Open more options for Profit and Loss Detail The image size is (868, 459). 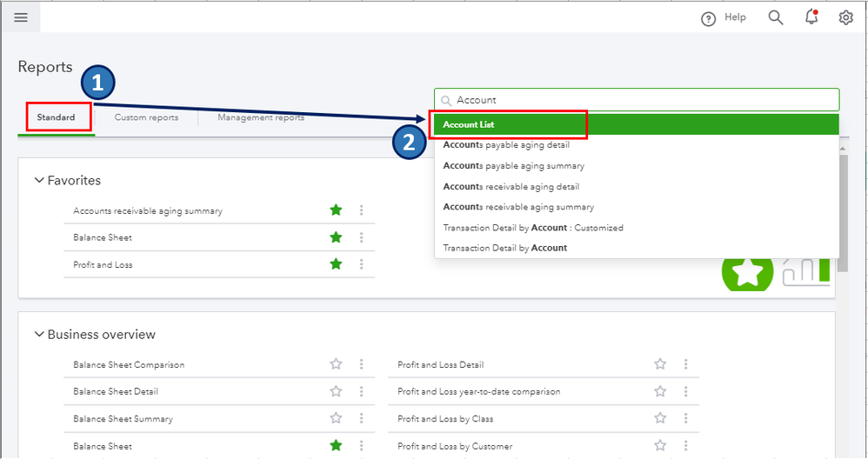click(x=685, y=364)
